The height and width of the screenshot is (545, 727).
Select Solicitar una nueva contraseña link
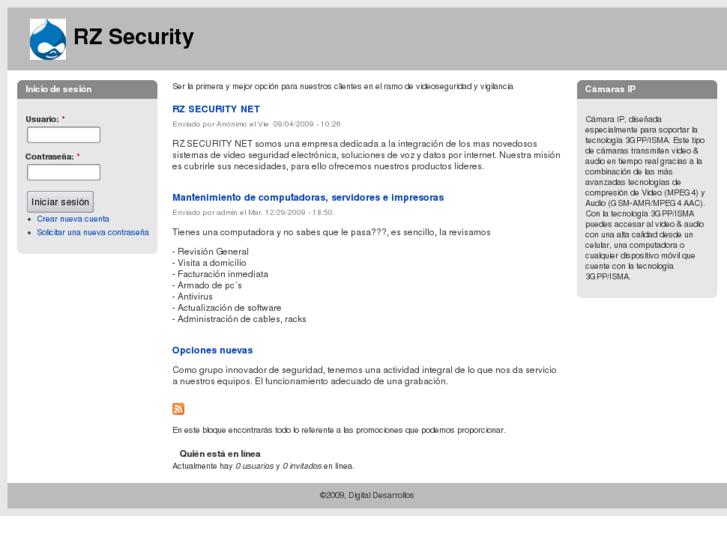93,232
